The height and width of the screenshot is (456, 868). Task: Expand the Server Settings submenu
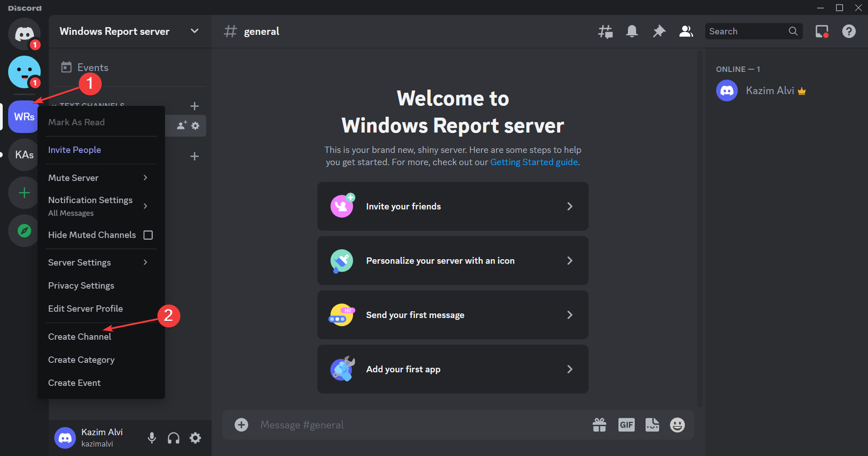101,262
